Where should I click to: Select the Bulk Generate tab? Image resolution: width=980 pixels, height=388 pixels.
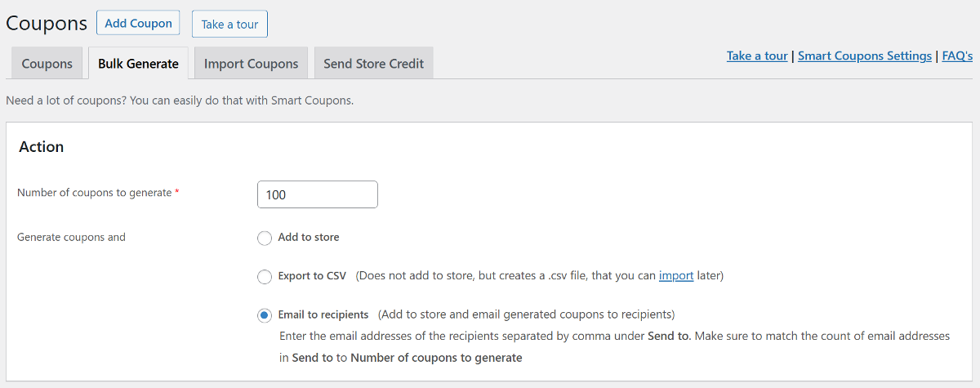click(x=138, y=64)
